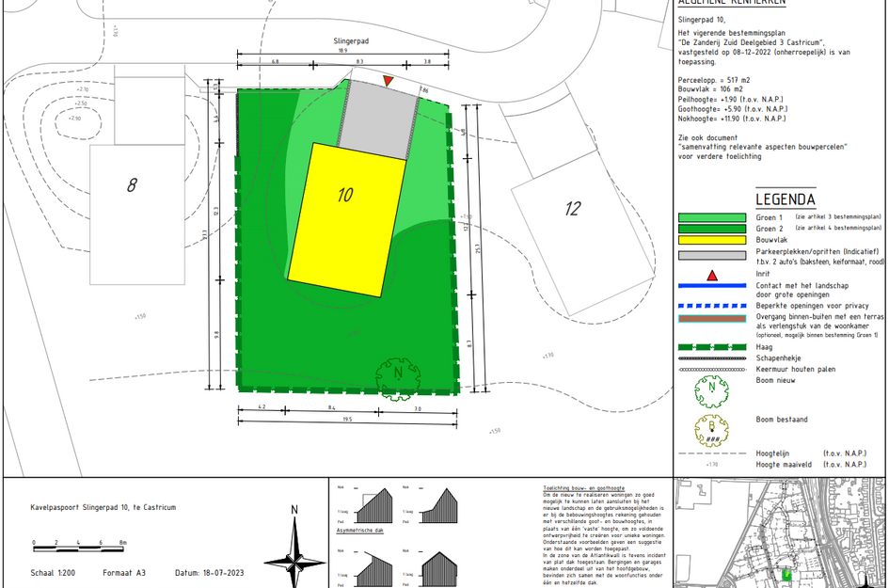Click the 'Datum: 18-07-2023' text
The image size is (889, 588).
(x=209, y=573)
